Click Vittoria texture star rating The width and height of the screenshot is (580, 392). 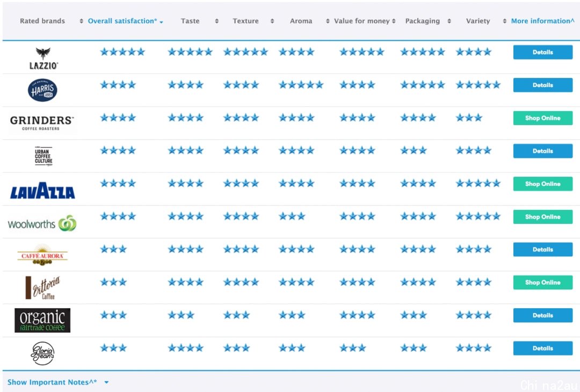click(241, 282)
